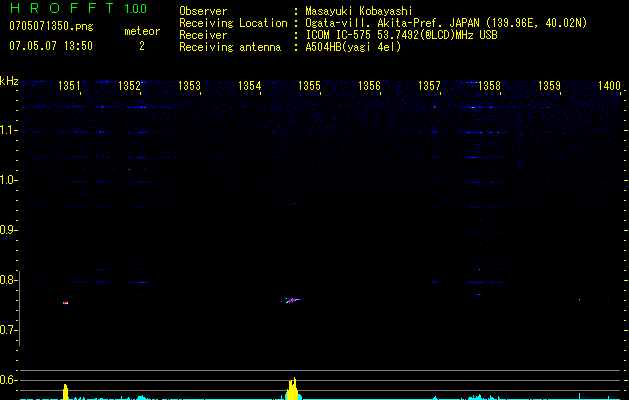Click the yellow power peak near 1351
Viewport: 629px width, 400px height.
pos(66,392)
